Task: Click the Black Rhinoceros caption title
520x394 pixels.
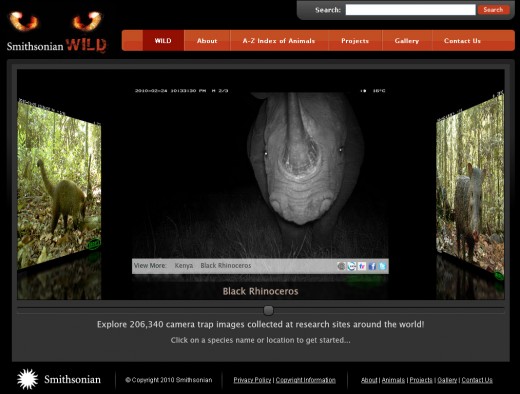Action: coord(260,291)
